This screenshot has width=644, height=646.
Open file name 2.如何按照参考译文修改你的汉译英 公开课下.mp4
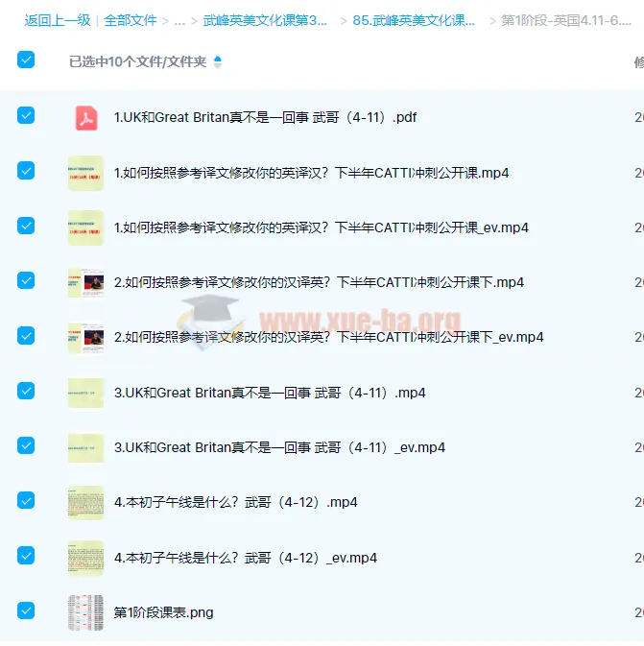(x=319, y=282)
